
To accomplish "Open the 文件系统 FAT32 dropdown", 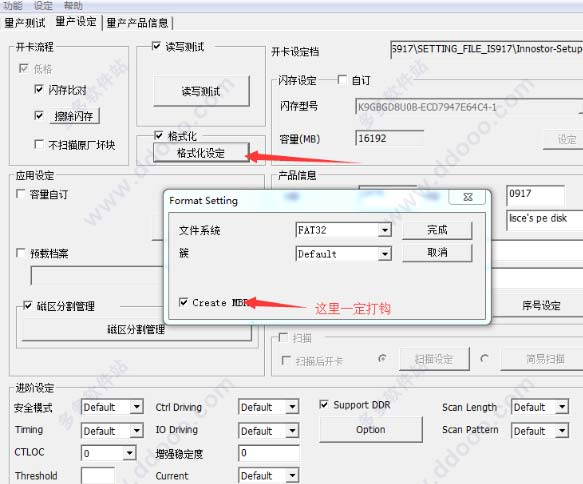I will [385, 230].
